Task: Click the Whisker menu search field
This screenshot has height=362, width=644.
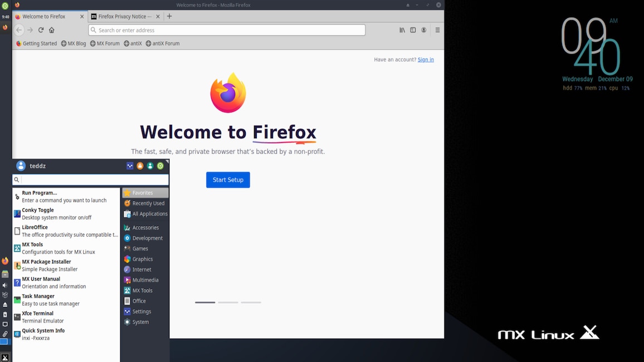Action: click(x=90, y=179)
